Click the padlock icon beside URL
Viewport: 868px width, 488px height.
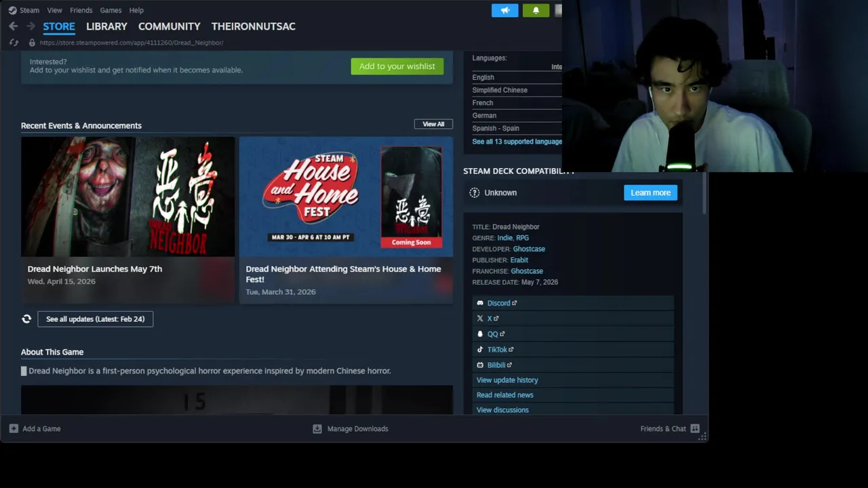[31, 43]
